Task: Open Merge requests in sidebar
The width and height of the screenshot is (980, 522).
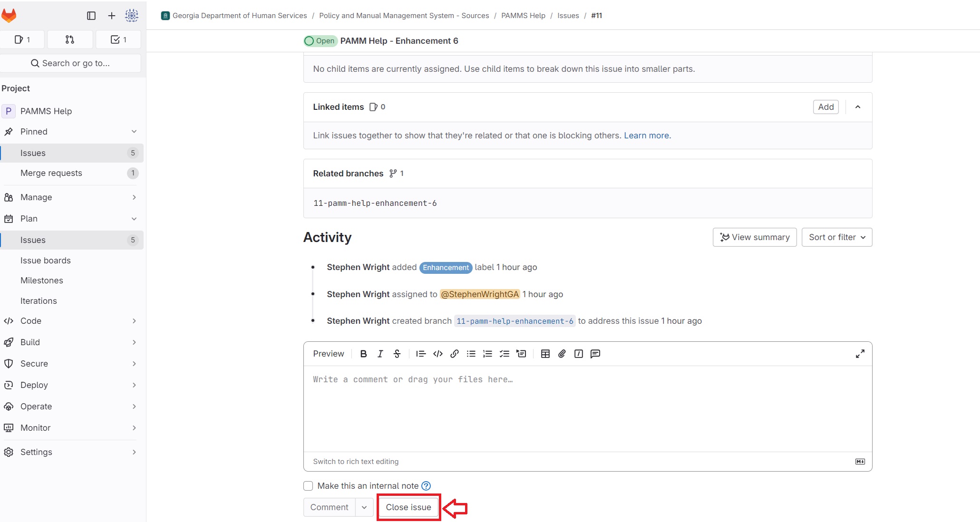Action: point(71,173)
